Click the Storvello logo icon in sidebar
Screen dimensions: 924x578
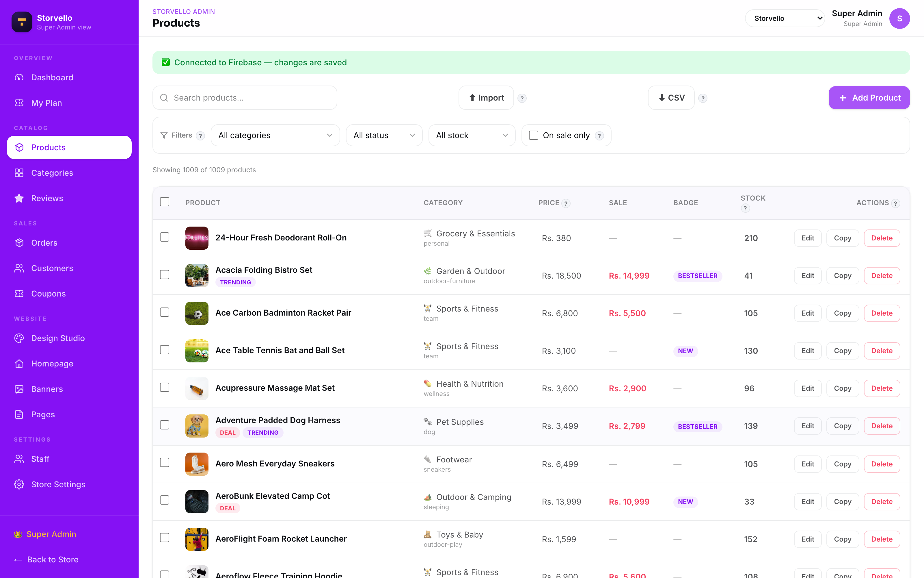coord(22,22)
